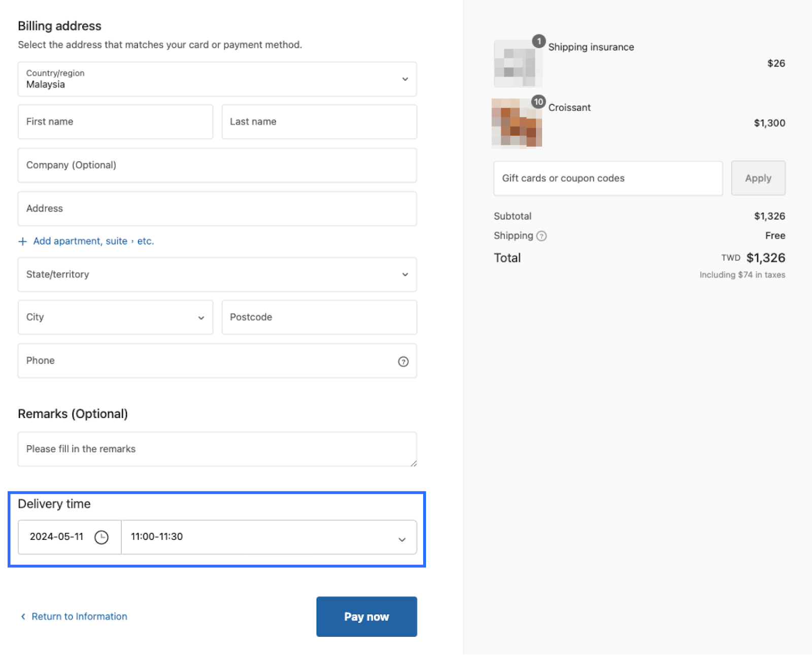Screen dimensions: 812x655
Task: Open the City dropdown
Action: tap(115, 317)
